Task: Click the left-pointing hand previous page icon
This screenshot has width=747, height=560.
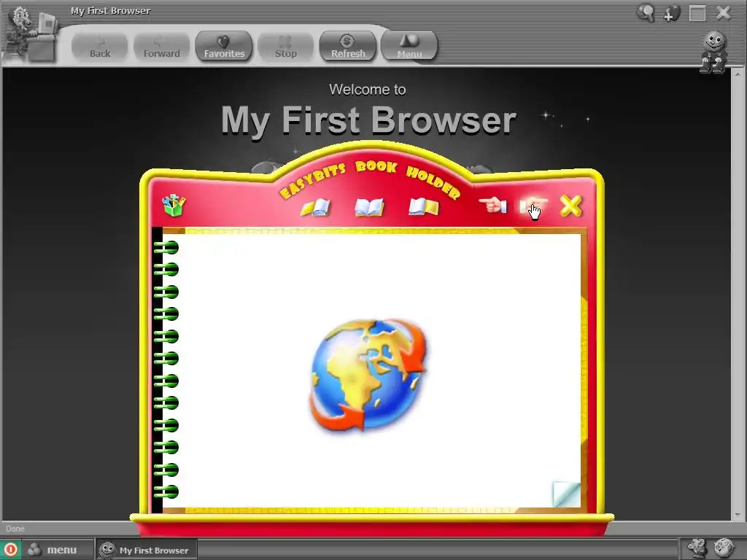Action: [x=493, y=205]
